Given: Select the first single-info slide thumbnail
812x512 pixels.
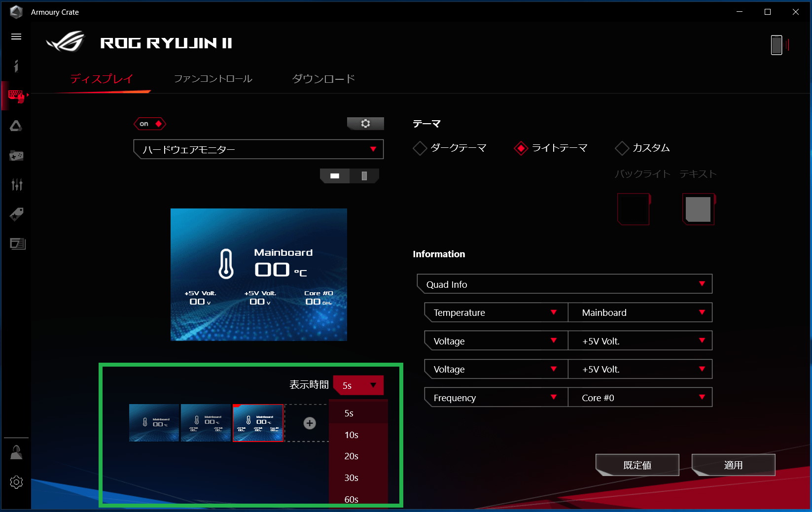Looking at the screenshot, I should [154, 423].
